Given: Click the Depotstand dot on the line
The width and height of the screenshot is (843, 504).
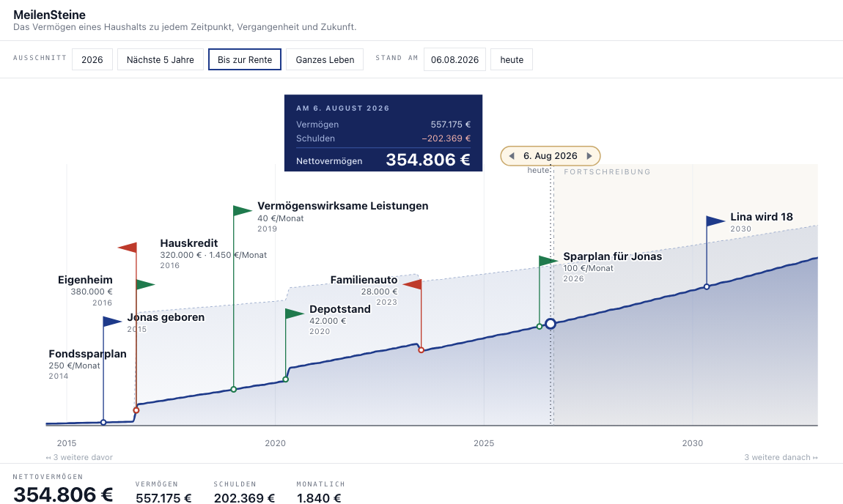Looking at the screenshot, I should (x=285, y=379).
